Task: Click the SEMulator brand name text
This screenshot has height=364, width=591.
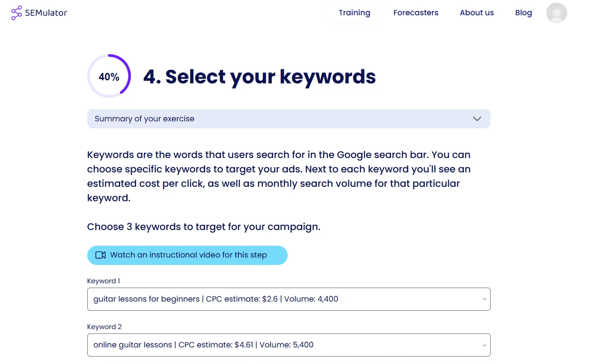Action: tap(46, 13)
